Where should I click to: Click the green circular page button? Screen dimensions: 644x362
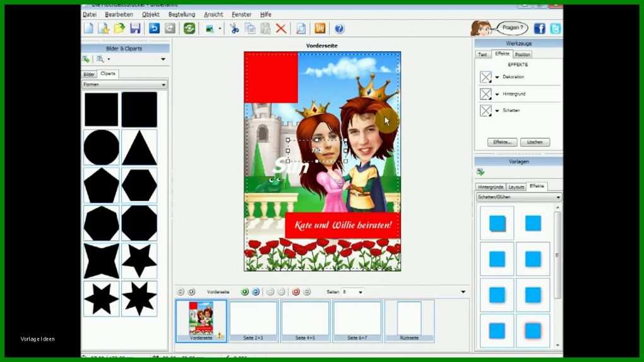245,292
